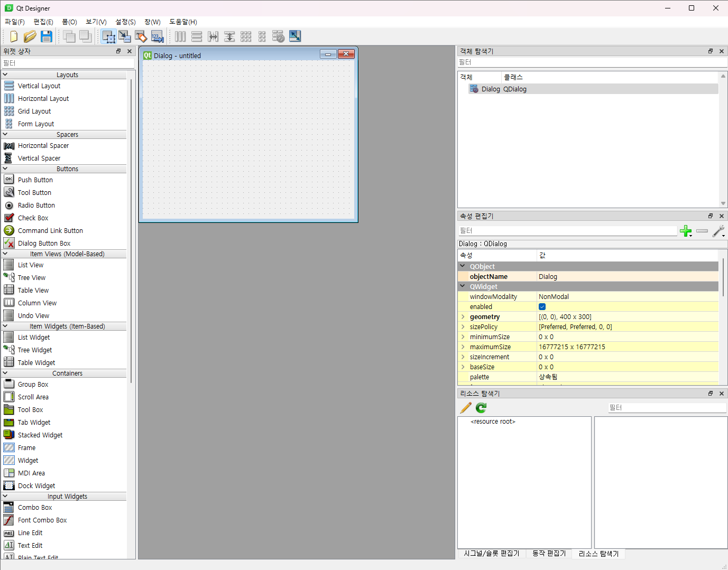
Task: Float the widget box panel
Action: point(118,51)
